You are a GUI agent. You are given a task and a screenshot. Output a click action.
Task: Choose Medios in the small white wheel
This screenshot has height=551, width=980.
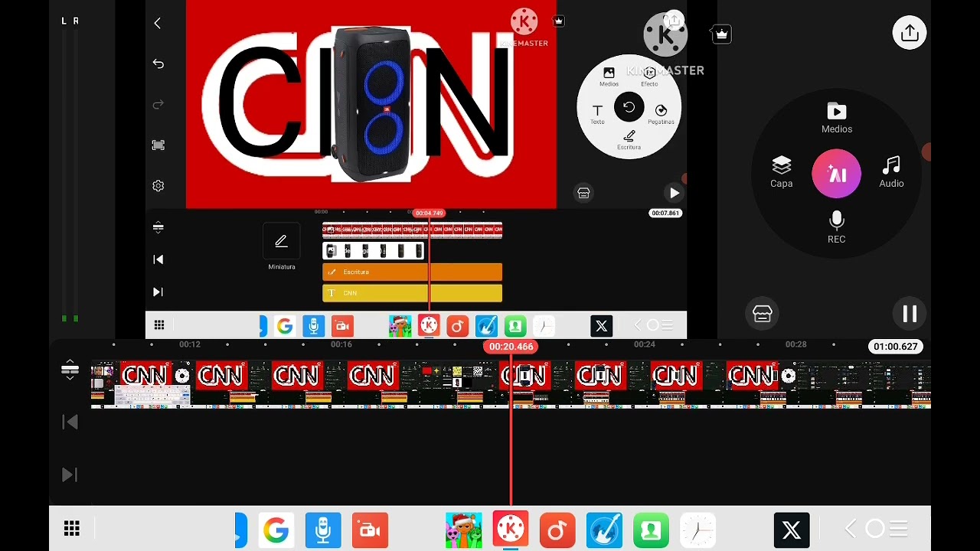coord(609,77)
